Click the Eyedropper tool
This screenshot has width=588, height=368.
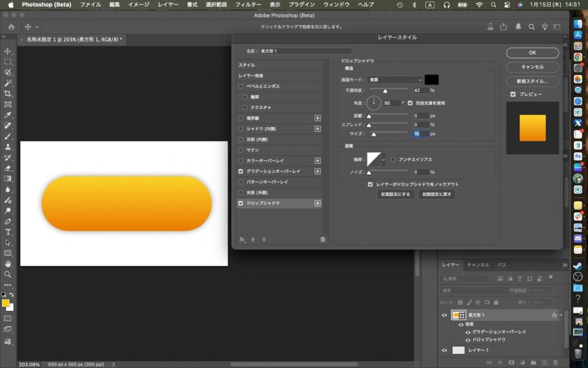pyautogui.click(x=8, y=115)
